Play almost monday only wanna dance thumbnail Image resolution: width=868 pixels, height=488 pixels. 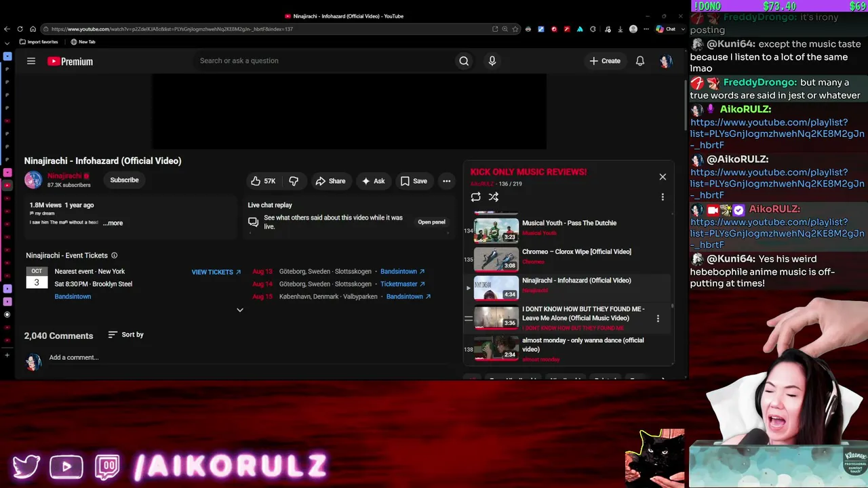click(496, 348)
